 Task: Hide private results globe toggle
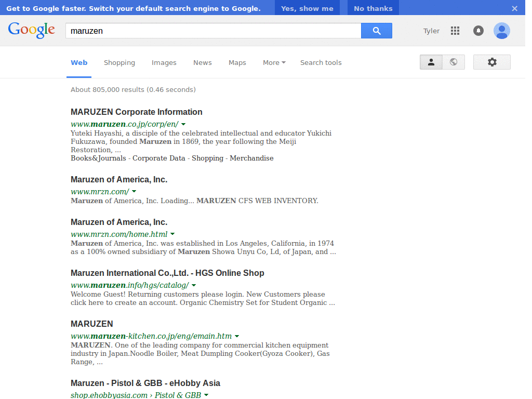point(454,62)
